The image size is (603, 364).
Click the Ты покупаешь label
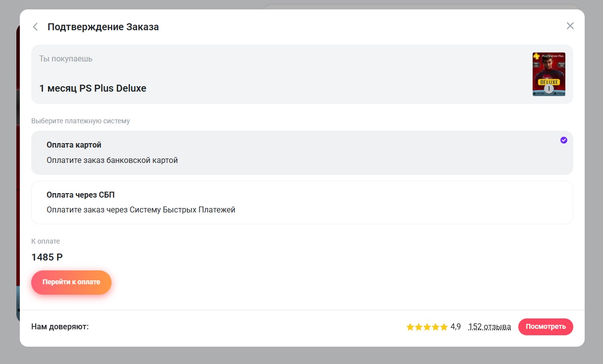point(66,59)
